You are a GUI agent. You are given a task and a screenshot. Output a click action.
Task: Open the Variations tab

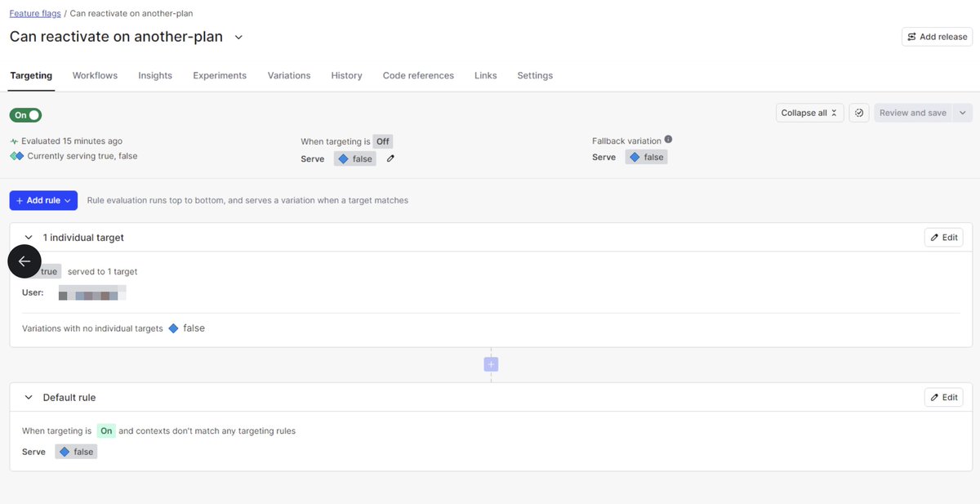(x=289, y=75)
